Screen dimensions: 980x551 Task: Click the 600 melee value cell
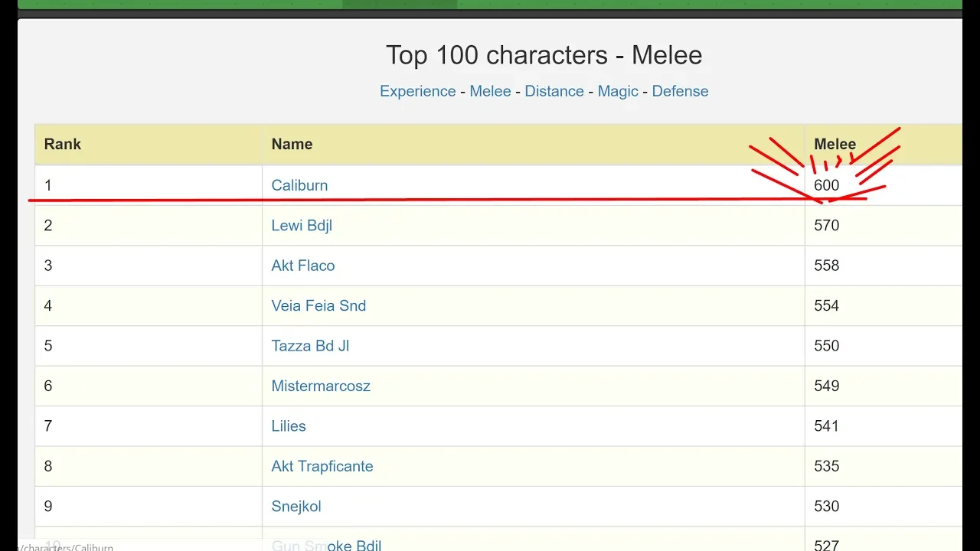[884, 185]
